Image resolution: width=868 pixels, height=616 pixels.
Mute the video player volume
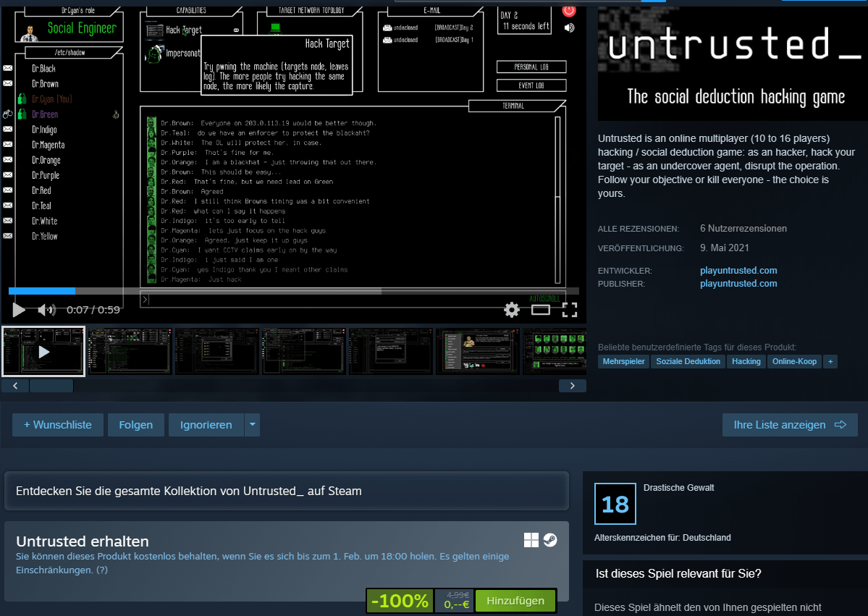(46, 310)
